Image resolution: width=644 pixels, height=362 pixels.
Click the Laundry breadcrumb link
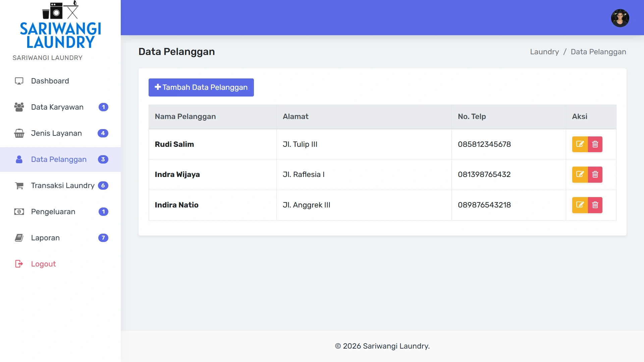(544, 52)
